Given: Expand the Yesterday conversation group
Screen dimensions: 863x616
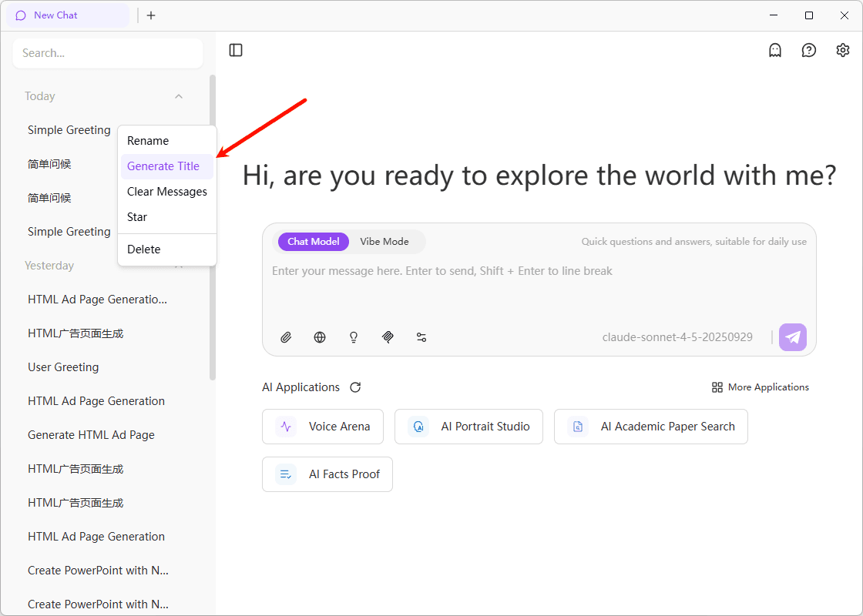Looking at the screenshot, I should [179, 265].
